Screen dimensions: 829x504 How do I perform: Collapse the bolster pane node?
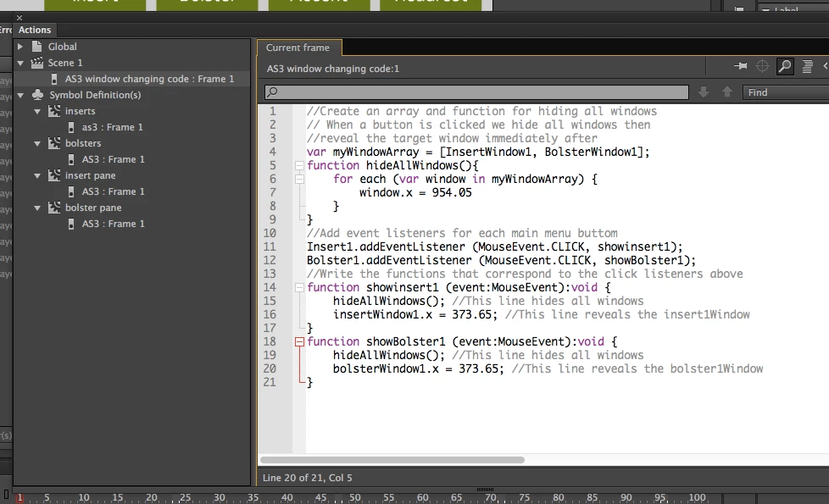(x=37, y=208)
